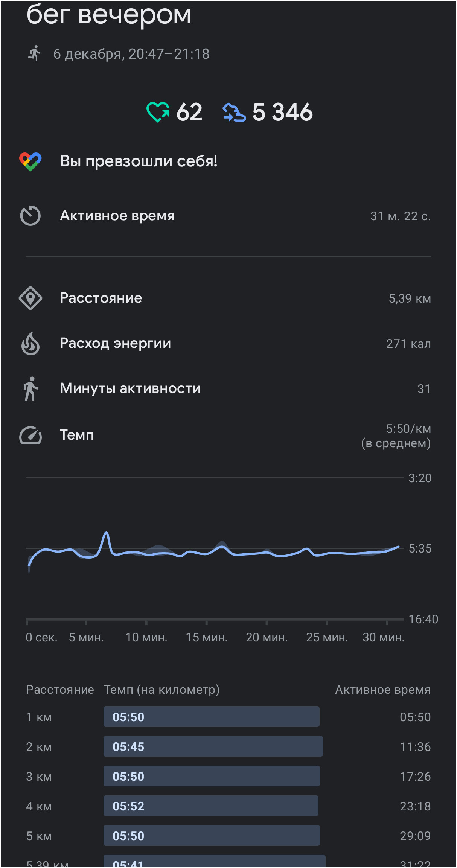This screenshot has width=457, height=868.
Task: Tap the 1 км pace bar 05:50
Action: click(x=212, y=717)
